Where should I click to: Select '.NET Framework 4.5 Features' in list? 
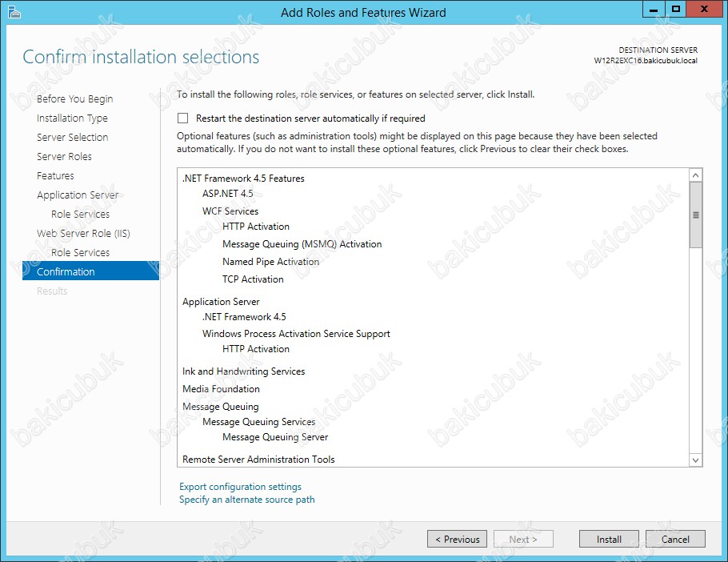243,179
